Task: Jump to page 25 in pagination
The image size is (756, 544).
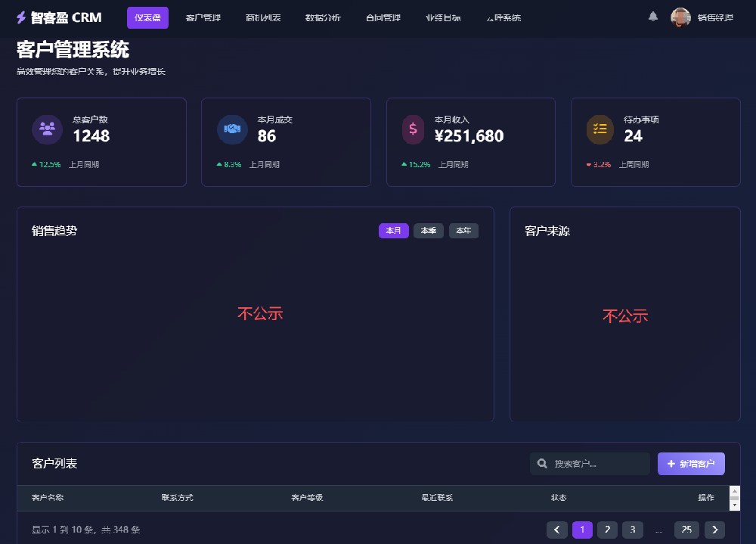Action: 686,530
